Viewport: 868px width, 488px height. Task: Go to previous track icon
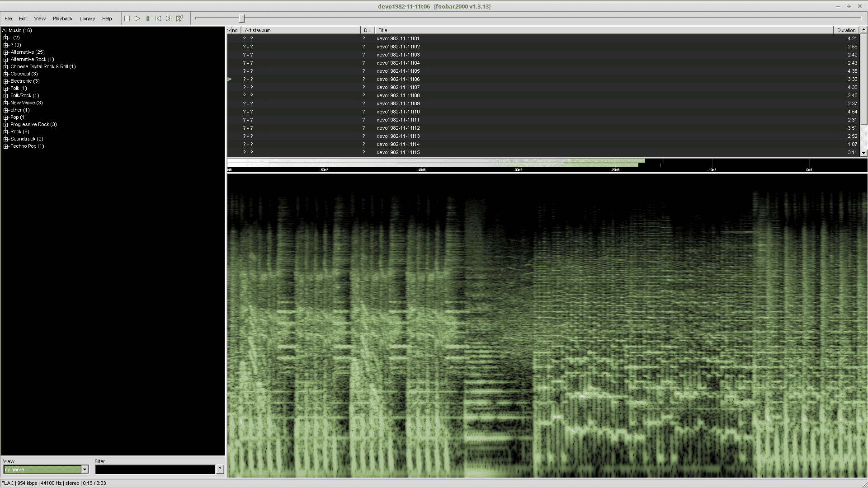158,19
